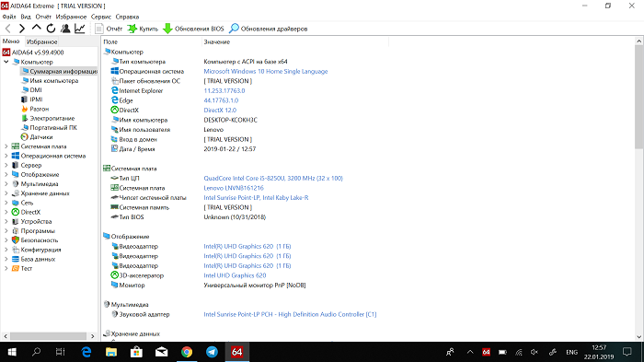
Task: Click the up-level arrow toolbar icon
Action: tap(36, 28)
